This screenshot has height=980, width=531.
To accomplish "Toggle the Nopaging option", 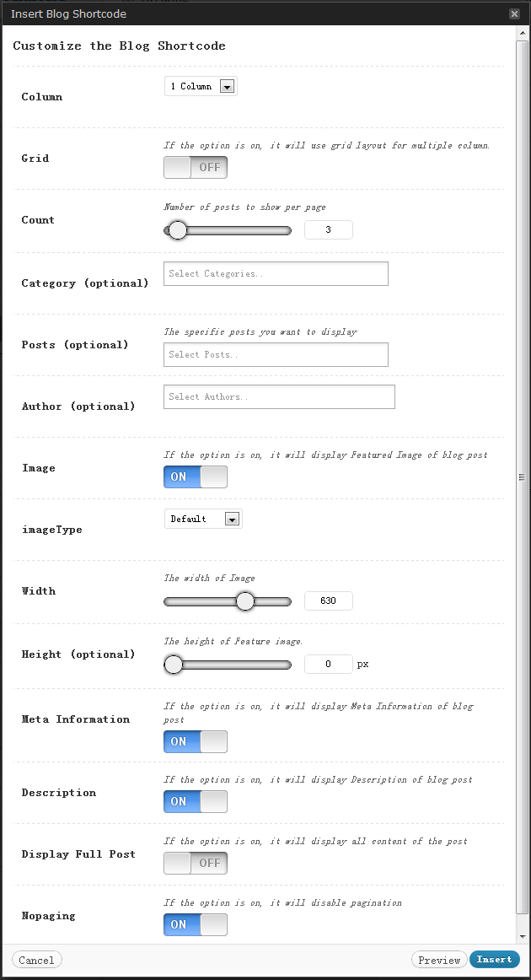I will click(x=196, y=924).
